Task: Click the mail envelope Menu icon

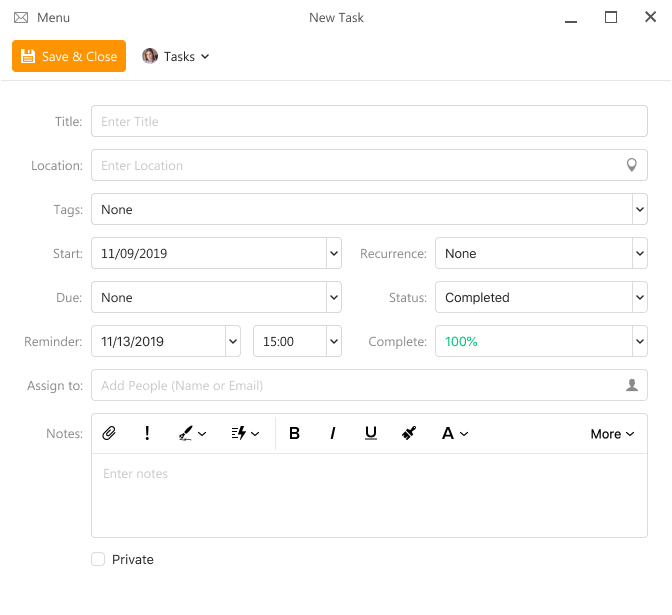Action: [x=21, y=18]
